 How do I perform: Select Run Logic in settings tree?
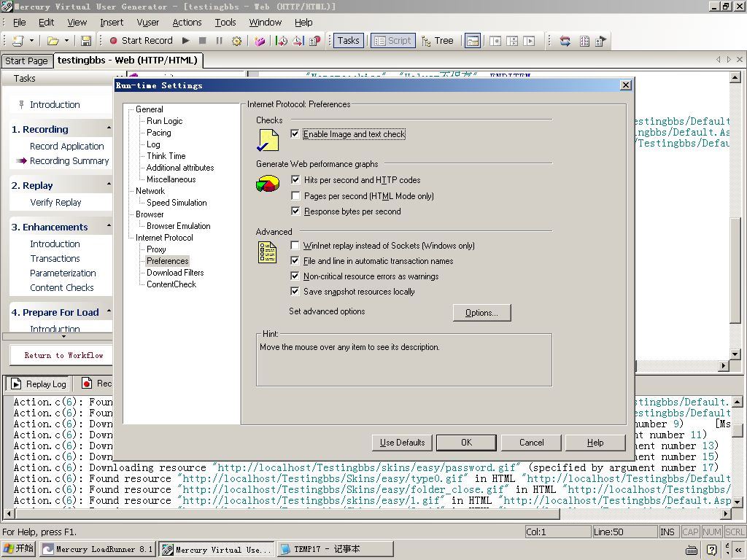click(x=164, y=121)
